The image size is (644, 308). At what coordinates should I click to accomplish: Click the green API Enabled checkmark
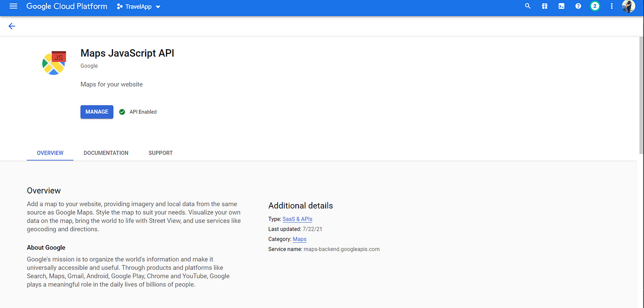pyautogui.click(x=122, y=112)
